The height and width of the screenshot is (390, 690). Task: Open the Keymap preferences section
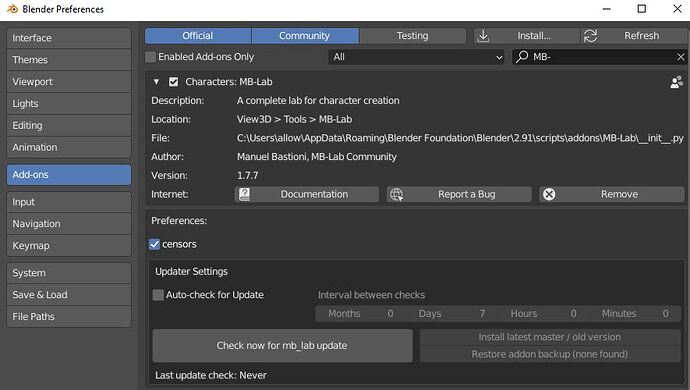69,246
